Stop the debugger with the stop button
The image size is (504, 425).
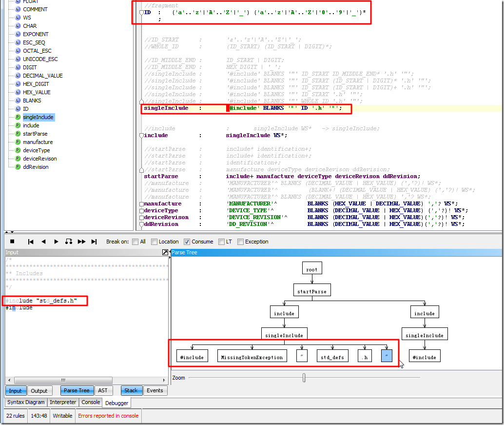12,242
